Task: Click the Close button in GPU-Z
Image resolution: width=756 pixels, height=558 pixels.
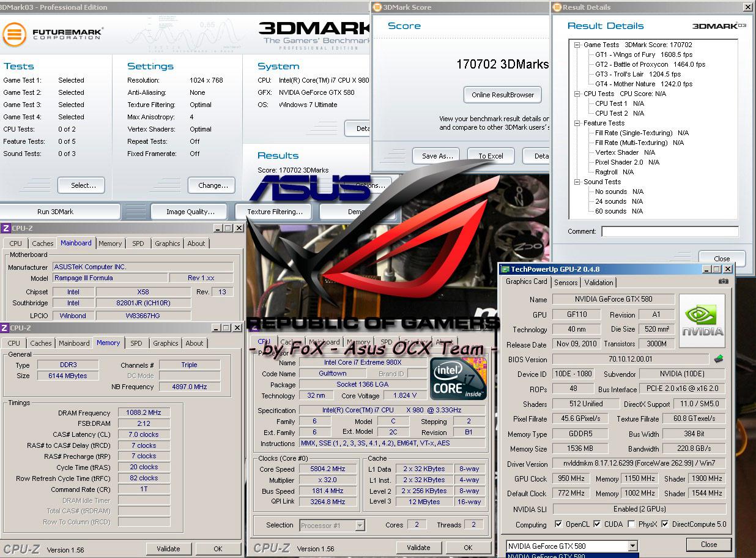Action: click(709, 545)
